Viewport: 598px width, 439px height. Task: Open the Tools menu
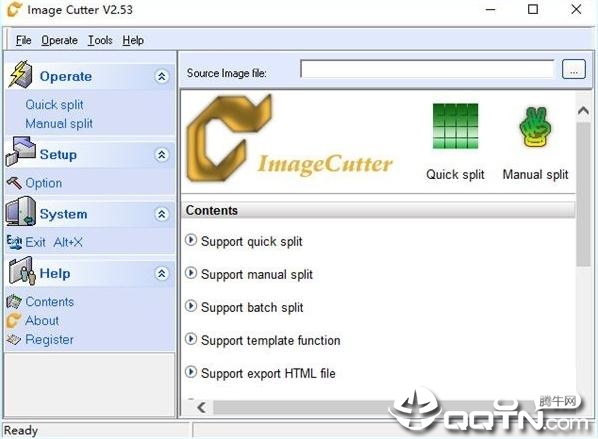pyautogui.click(x=100, y=40)
